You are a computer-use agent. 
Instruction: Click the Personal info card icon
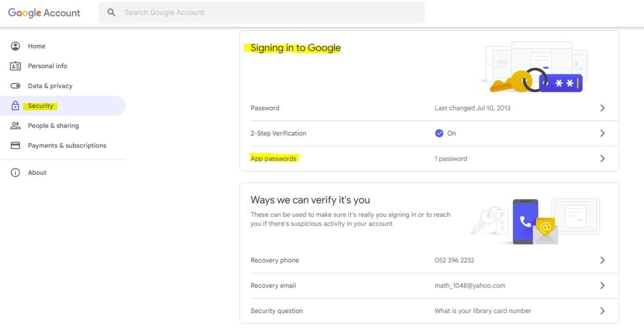[15, 66]
